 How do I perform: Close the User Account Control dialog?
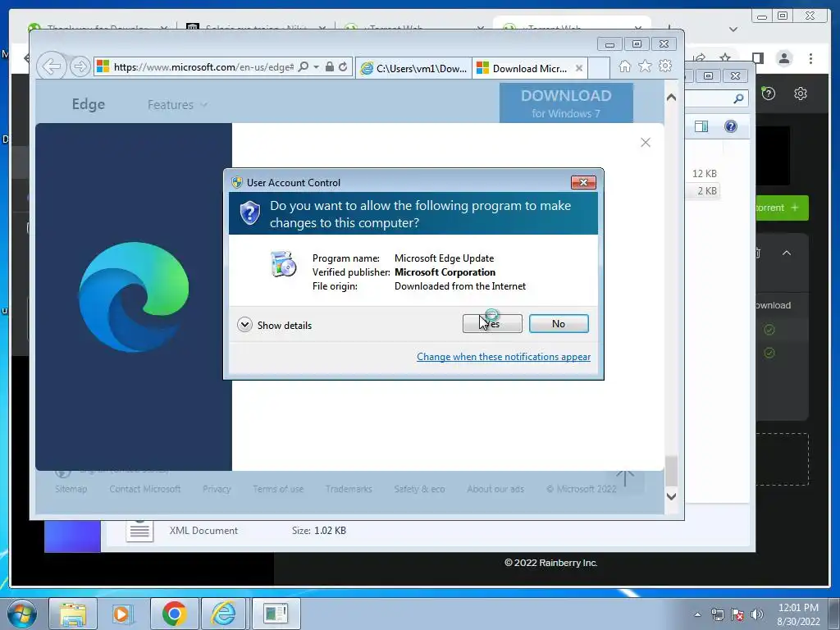(x=583, y=183)
